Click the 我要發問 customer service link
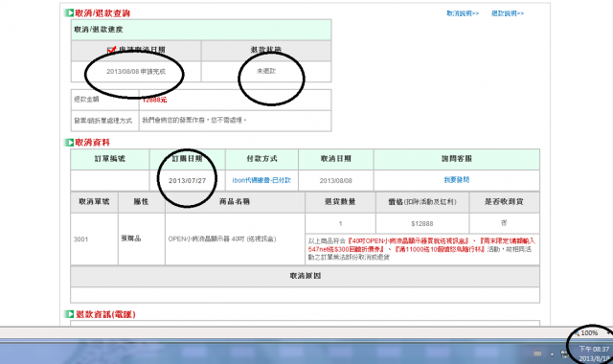 [x=457, y=180]
